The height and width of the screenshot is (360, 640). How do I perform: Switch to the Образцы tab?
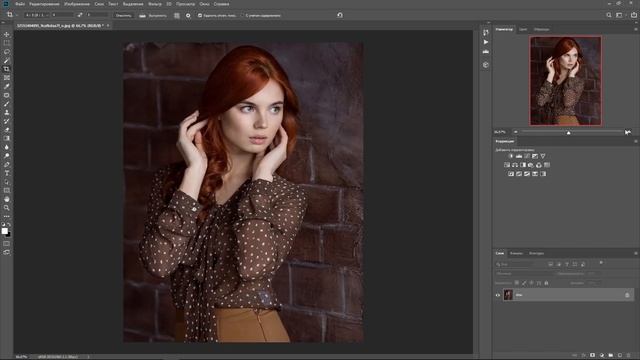[542, 29]
